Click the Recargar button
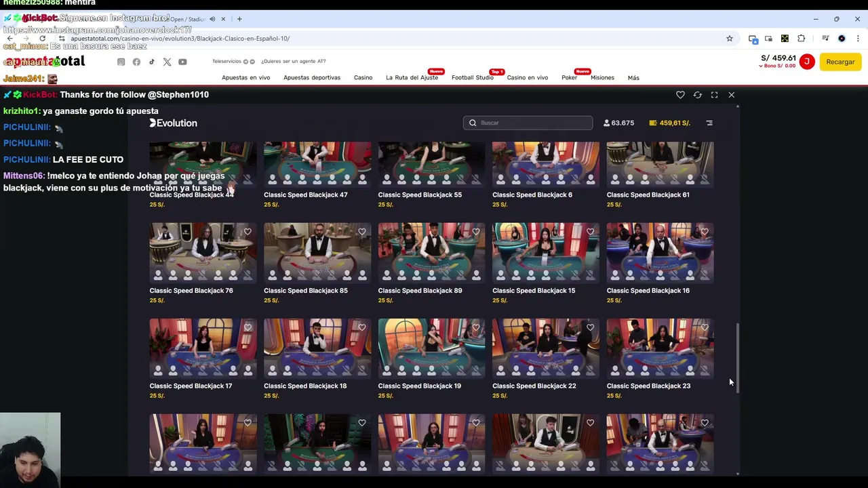The height and width of the screenshot is (488, 868). point(840,62)
